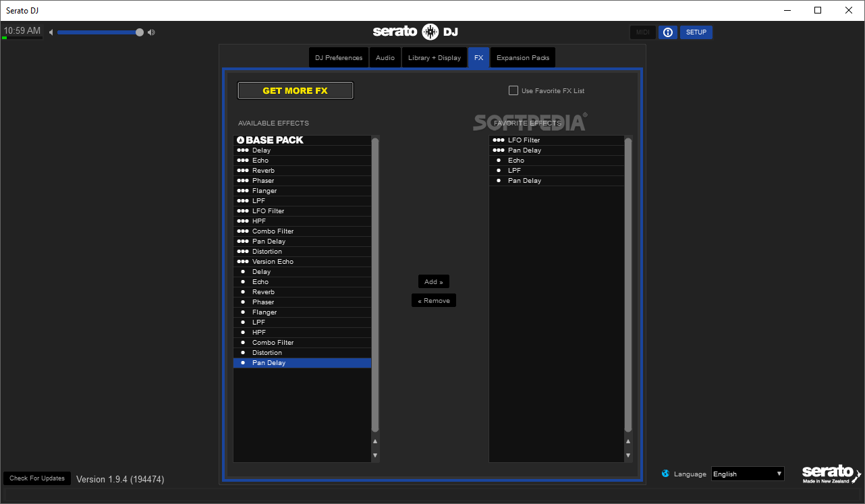
Task: Click Check For Updates button
Action: point(37,478)
